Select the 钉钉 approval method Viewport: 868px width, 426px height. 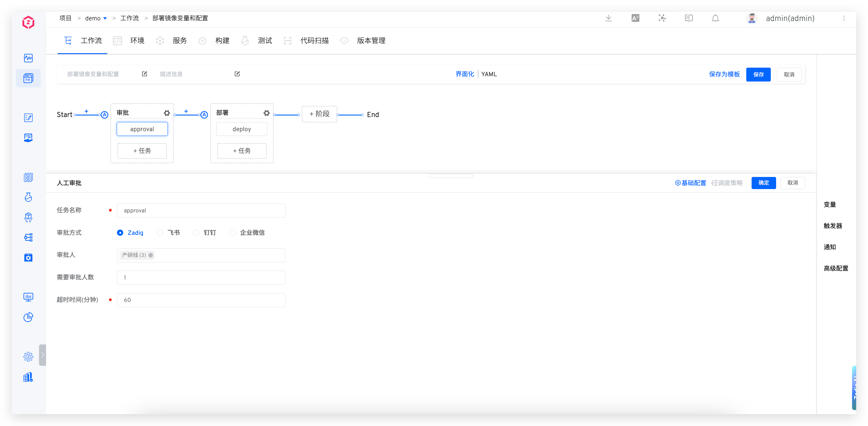click(196, 232)
